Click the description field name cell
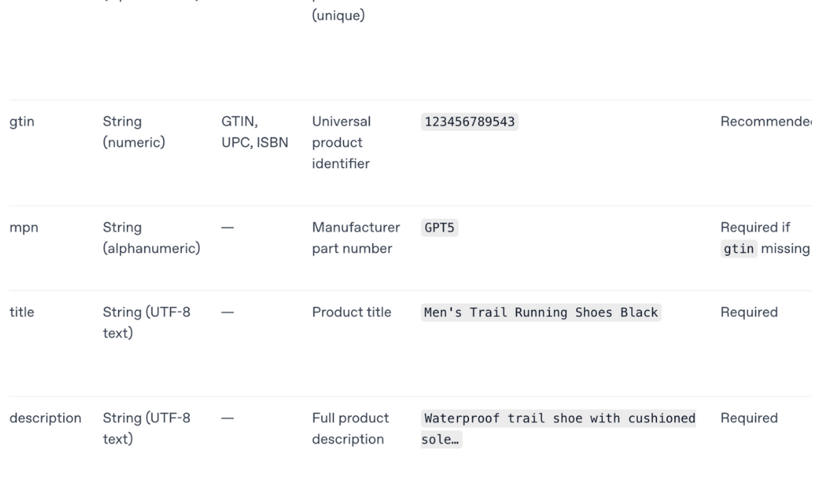The width and height of the screenshot is (823, 504). pyautogui.click(x=45, y=418)
